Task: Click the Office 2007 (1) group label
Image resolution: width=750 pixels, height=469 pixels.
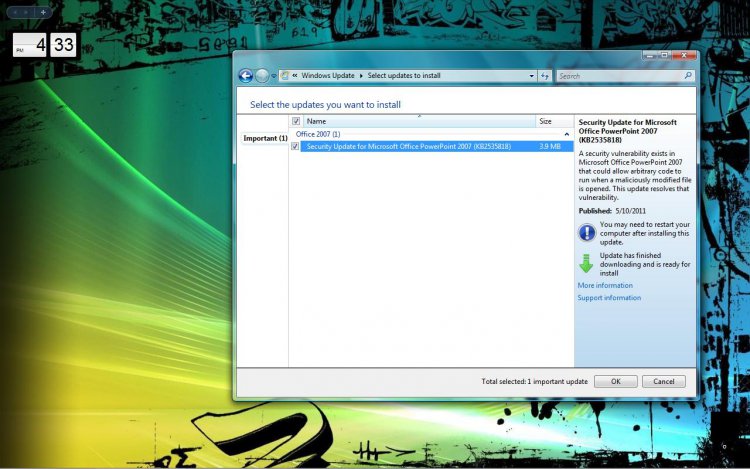Action: 318,134
